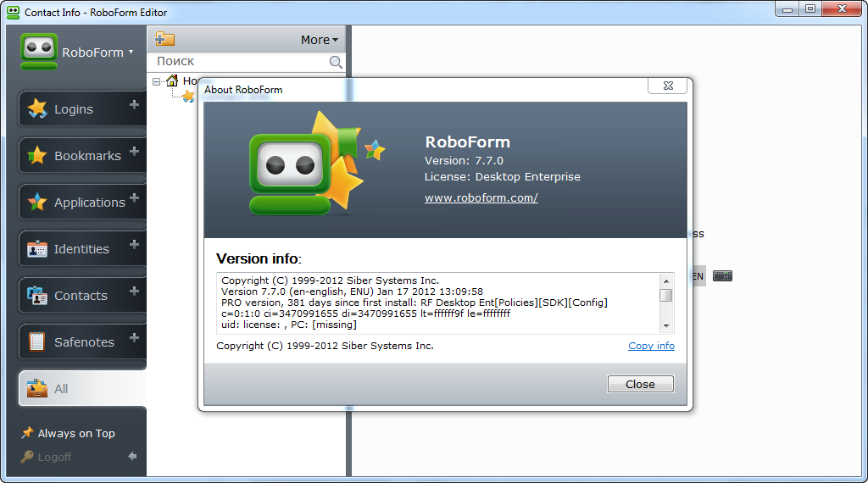868x483 pixels.
Task: Open the www.roboform.com link
Action: 481,197
